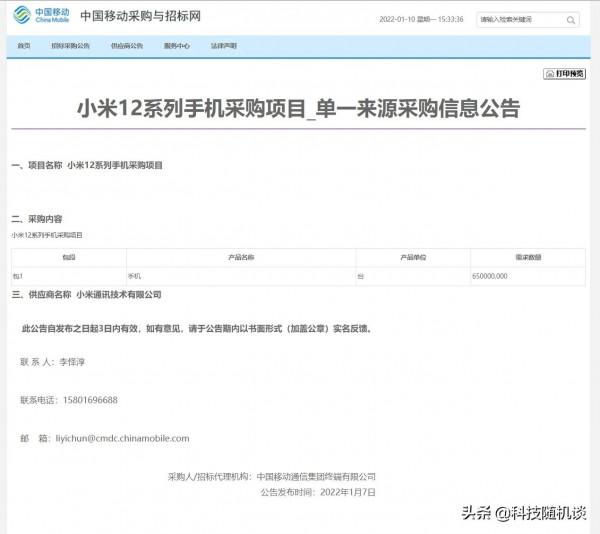Click the site title 中国移动采购与招标网

(x=140, y=16)
